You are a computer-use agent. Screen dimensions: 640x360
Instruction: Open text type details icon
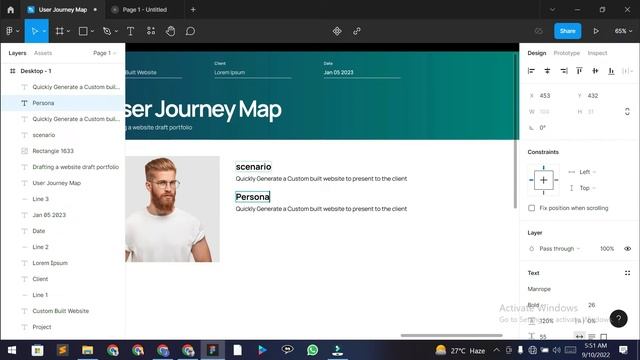pos(627,273)
